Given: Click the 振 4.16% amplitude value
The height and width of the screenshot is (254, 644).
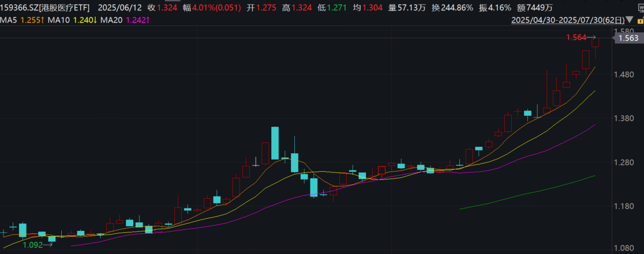Looking at the screenshot, I should (x=496, y=7).
